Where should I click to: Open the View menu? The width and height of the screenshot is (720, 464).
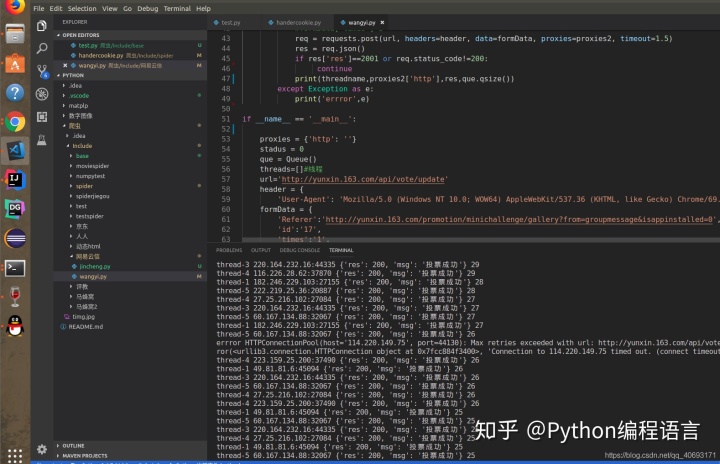109,8
